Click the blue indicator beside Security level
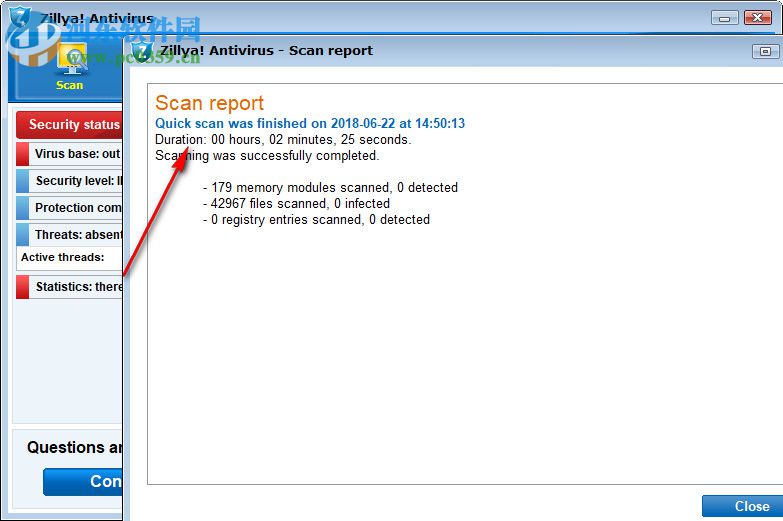 tap(22, 181)
